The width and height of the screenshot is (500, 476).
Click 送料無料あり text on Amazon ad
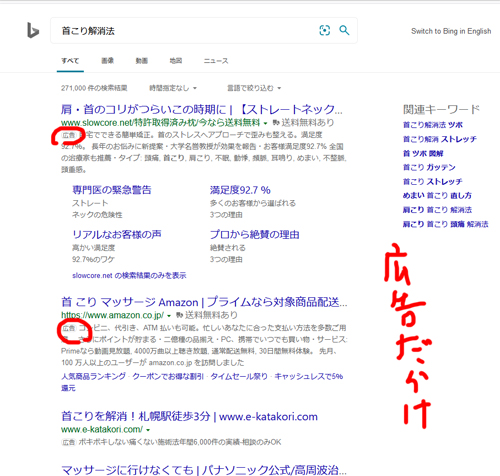211,315
